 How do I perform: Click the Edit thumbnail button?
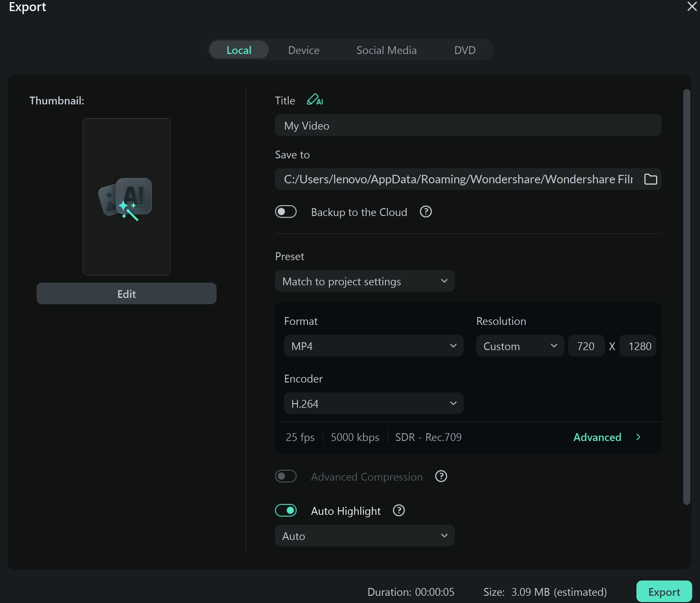tap(126, 293)
